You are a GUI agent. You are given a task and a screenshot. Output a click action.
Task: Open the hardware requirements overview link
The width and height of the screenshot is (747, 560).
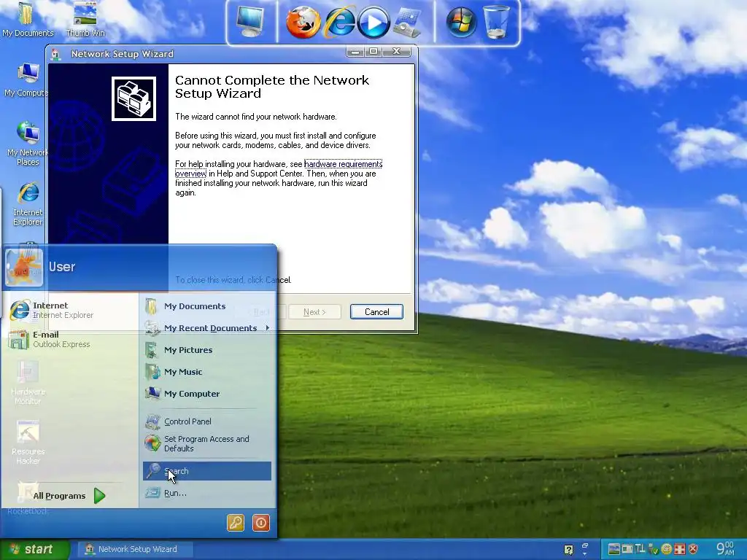tap(343, 164)
